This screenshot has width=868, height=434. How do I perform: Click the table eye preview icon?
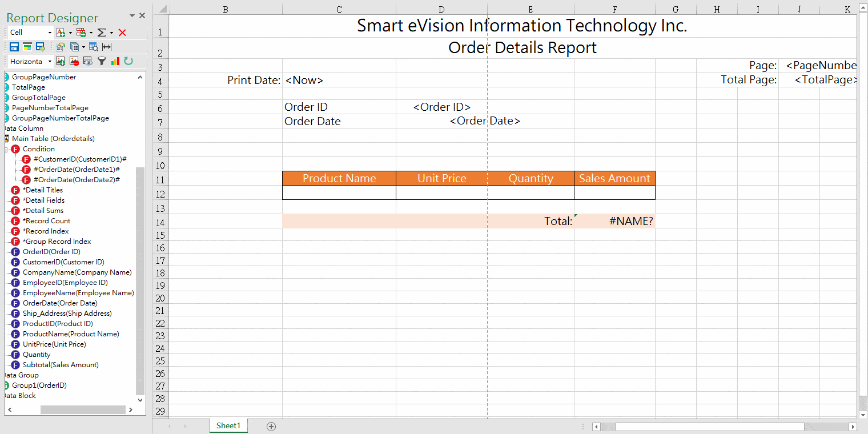[x=88, y=61]
